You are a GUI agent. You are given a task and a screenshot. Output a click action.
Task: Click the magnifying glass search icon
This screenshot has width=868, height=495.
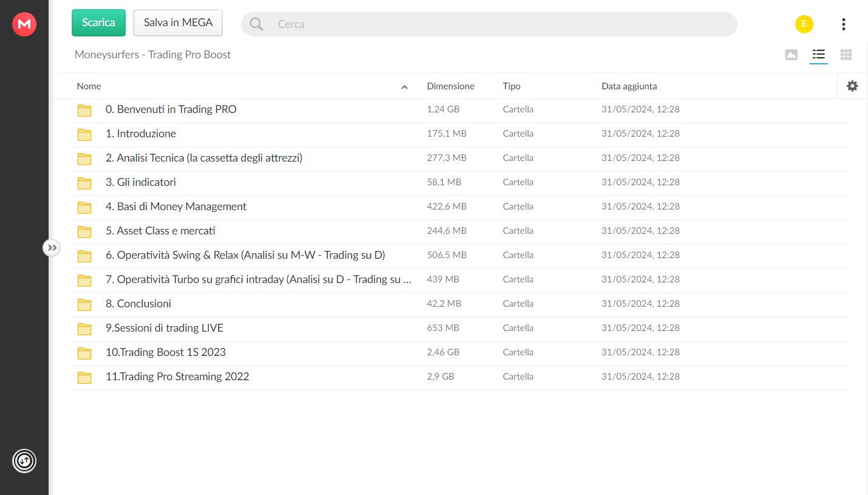pos(257,24)
